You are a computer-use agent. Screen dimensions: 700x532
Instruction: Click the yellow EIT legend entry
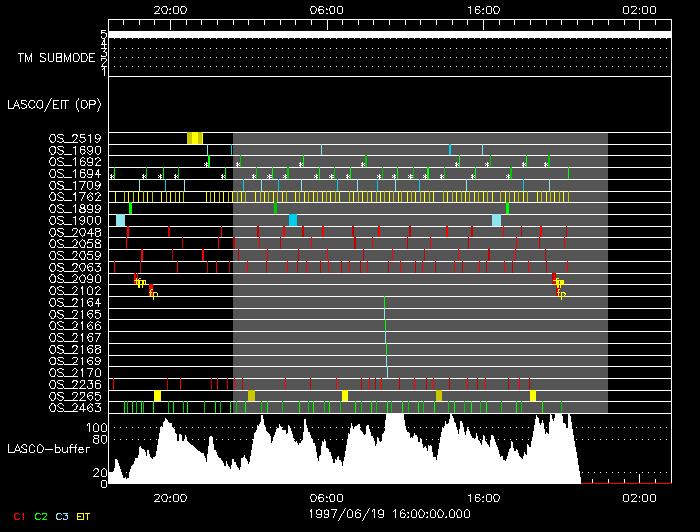83,517
